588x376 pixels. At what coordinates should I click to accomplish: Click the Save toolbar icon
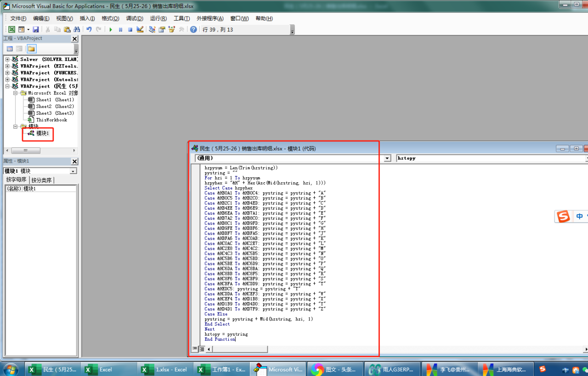pyautogui.click(x=35, y=29)
